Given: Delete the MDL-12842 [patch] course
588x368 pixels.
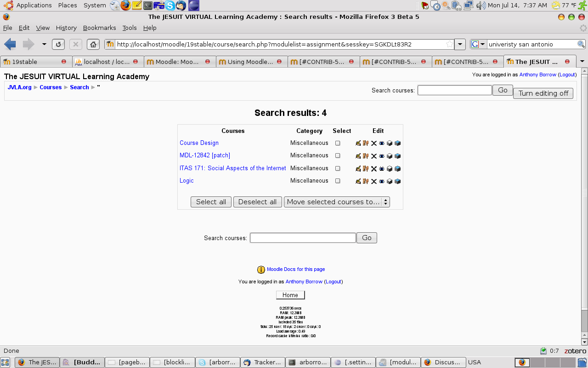Looking at the screenshot, I should tap(374, 156).
